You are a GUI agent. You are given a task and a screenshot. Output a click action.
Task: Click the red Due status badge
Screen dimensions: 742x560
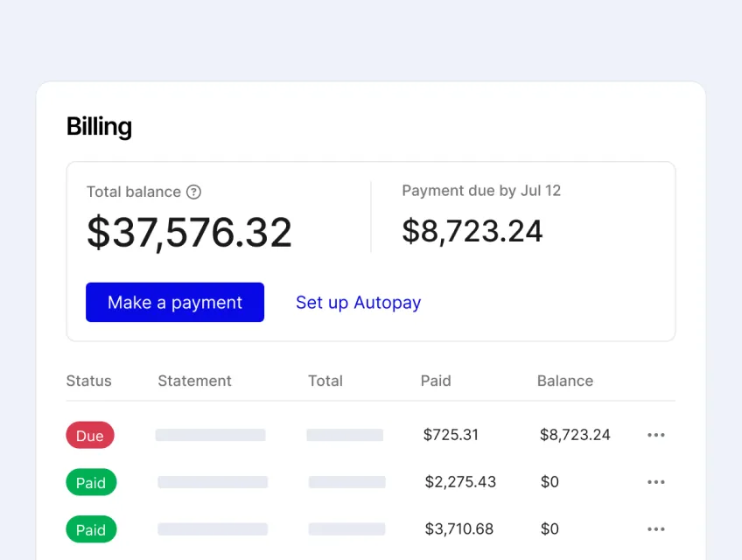pyautogui.click(x=89, y=435)
